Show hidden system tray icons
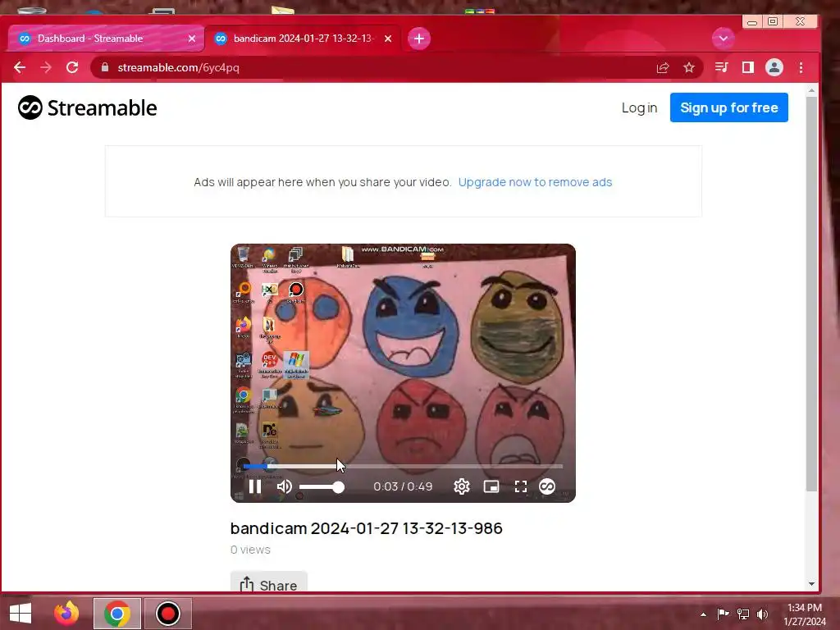This screenshot has height=630, width=840. (703, 614)
